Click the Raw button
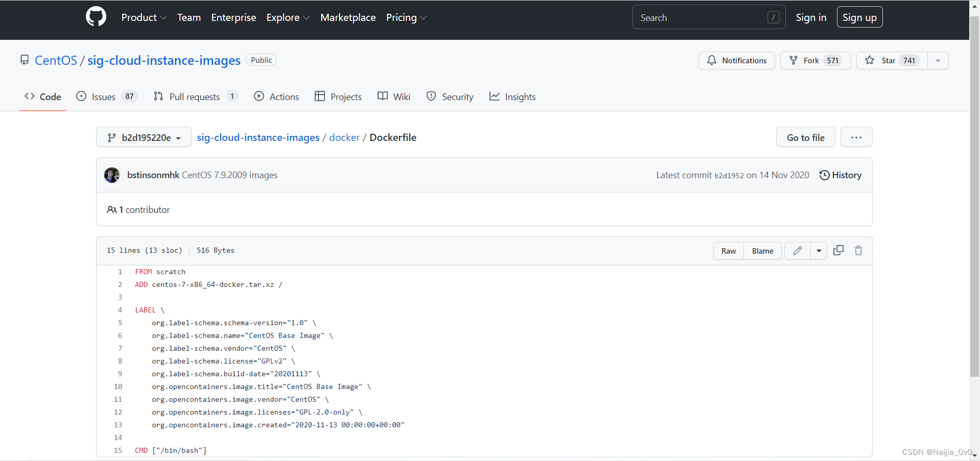 [729, 251]
